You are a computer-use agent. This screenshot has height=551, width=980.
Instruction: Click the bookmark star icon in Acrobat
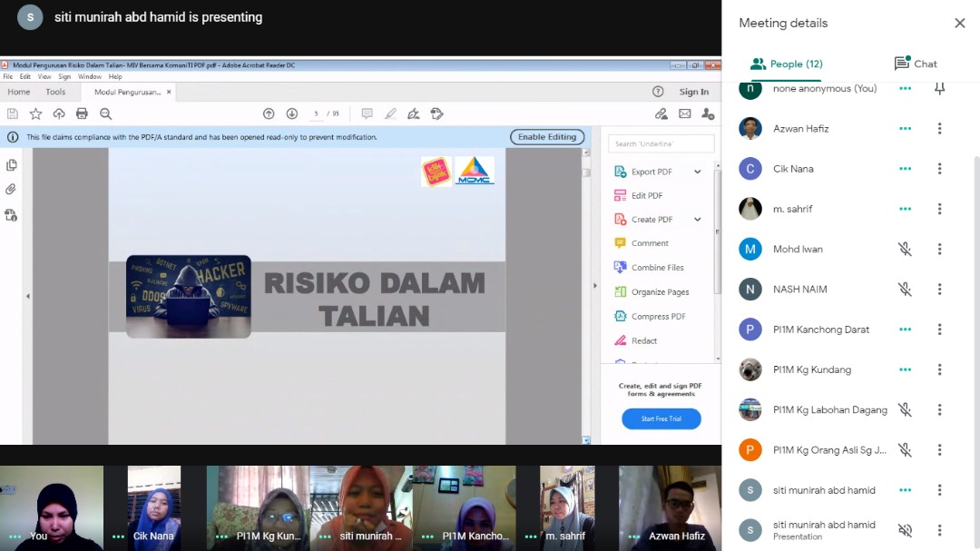pyautogui.click(x=35, y=113)
